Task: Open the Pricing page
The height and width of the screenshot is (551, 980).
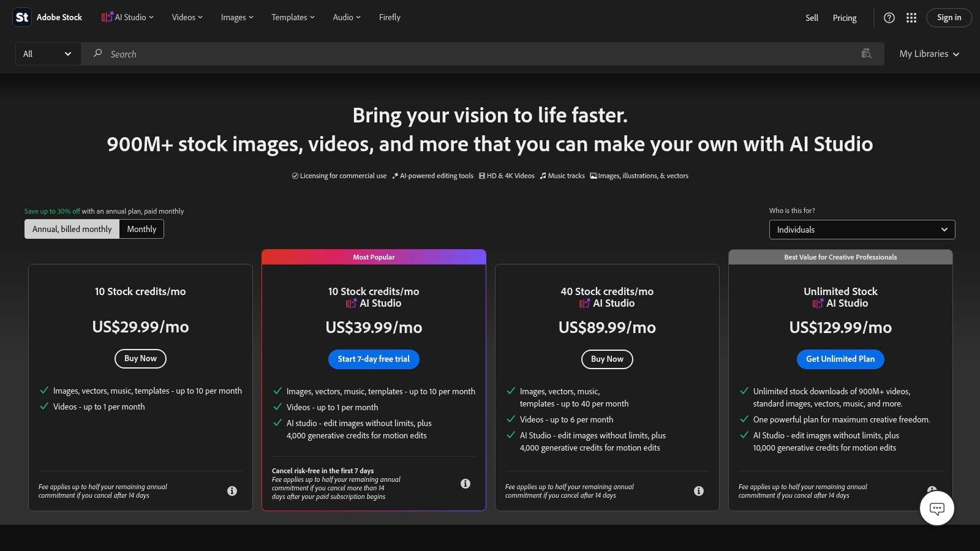Action: [845, 18]
